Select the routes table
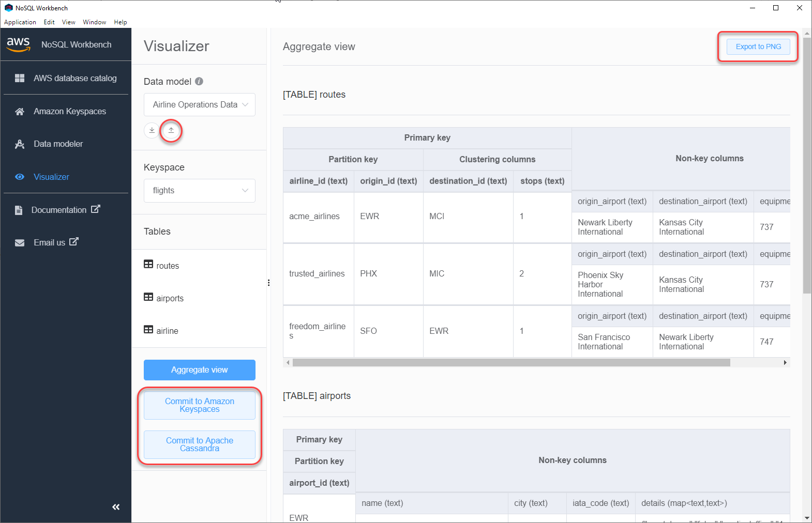The image size is (812, 523). pos(167,266)
